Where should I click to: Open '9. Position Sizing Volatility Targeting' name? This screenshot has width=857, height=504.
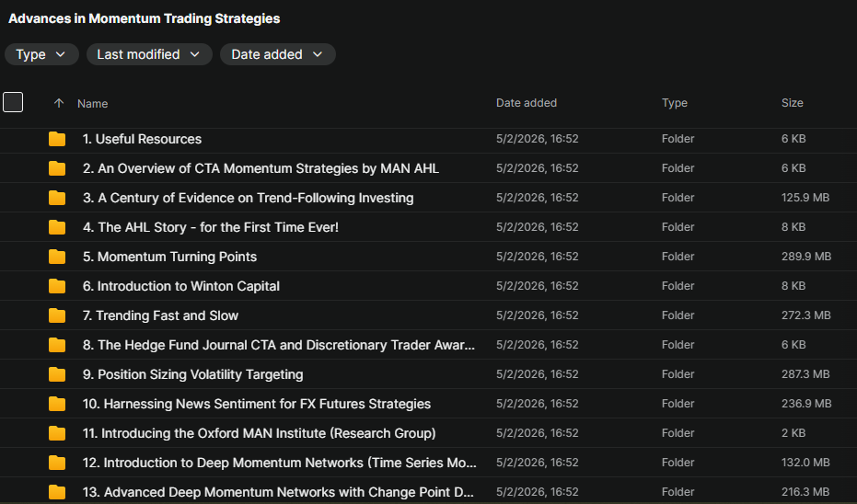(193, 375)
